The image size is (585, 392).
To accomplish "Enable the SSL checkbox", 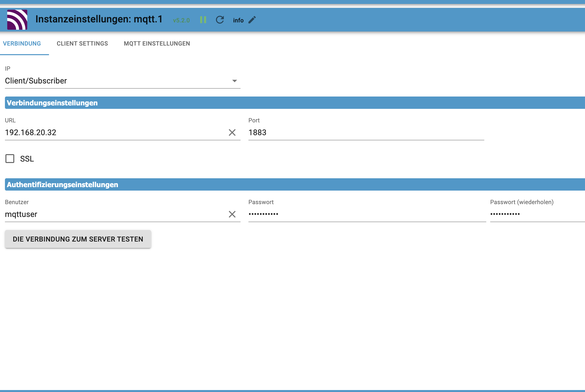I will [10, 159].
